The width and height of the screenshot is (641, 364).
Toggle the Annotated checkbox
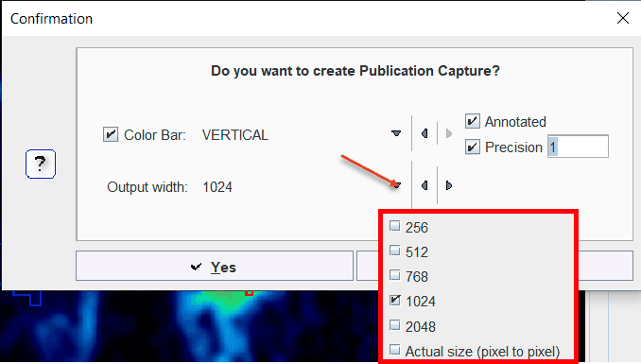pos(472,121)
